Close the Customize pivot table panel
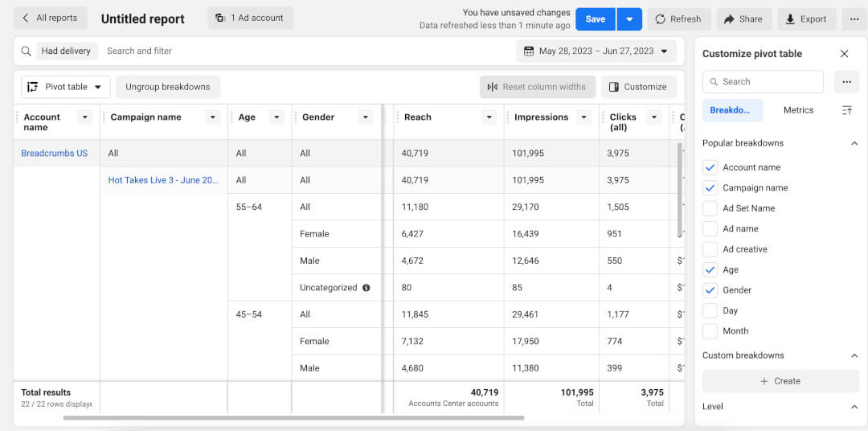868x431 pixels. 844,54
